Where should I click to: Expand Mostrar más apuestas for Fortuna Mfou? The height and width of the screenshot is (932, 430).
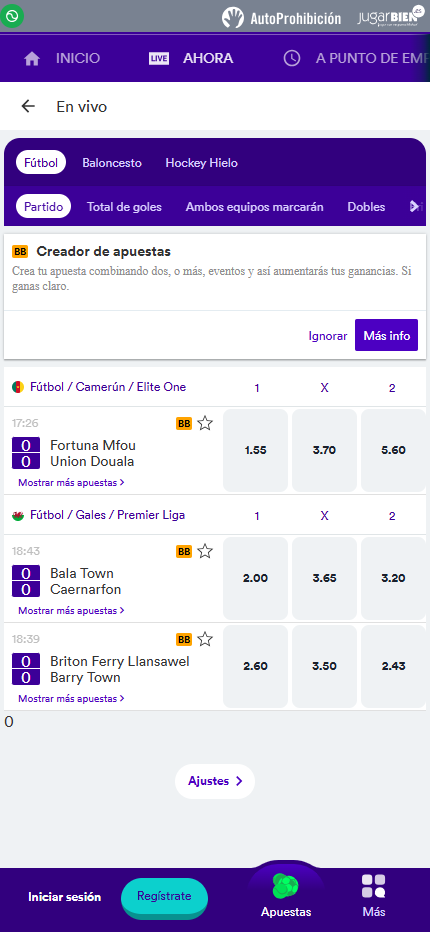pos(71,483)
